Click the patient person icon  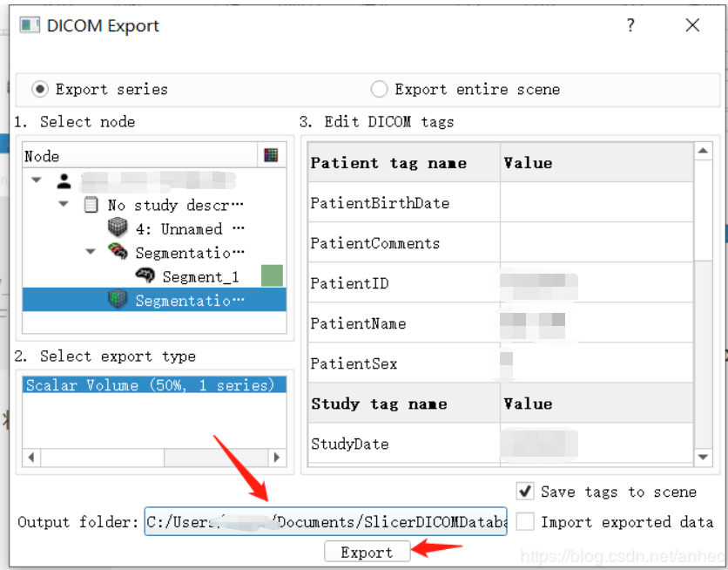click(x=64, y=181)
